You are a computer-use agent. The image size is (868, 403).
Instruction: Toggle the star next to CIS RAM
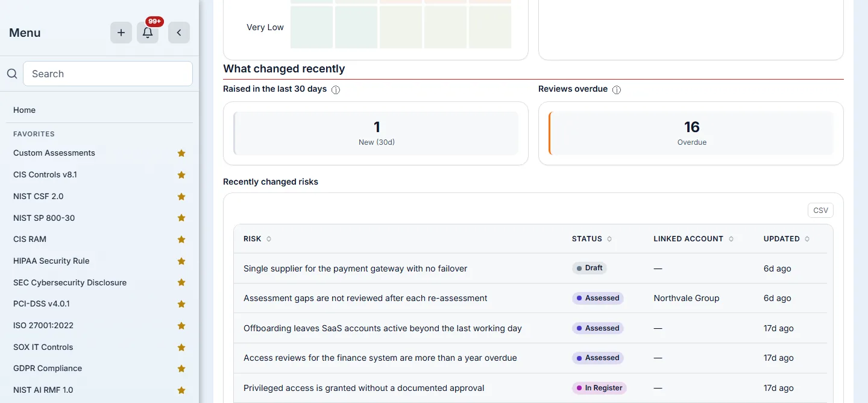click(181, 240)
